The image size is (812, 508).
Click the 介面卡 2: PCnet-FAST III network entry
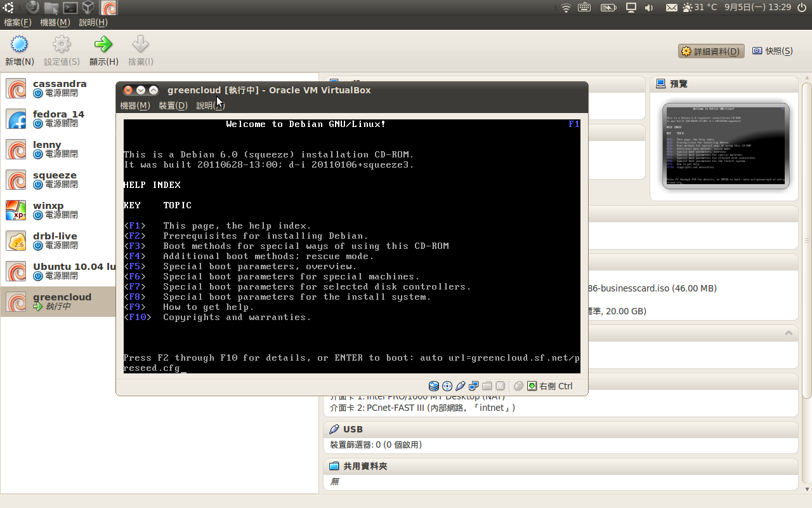pos(422,408)
